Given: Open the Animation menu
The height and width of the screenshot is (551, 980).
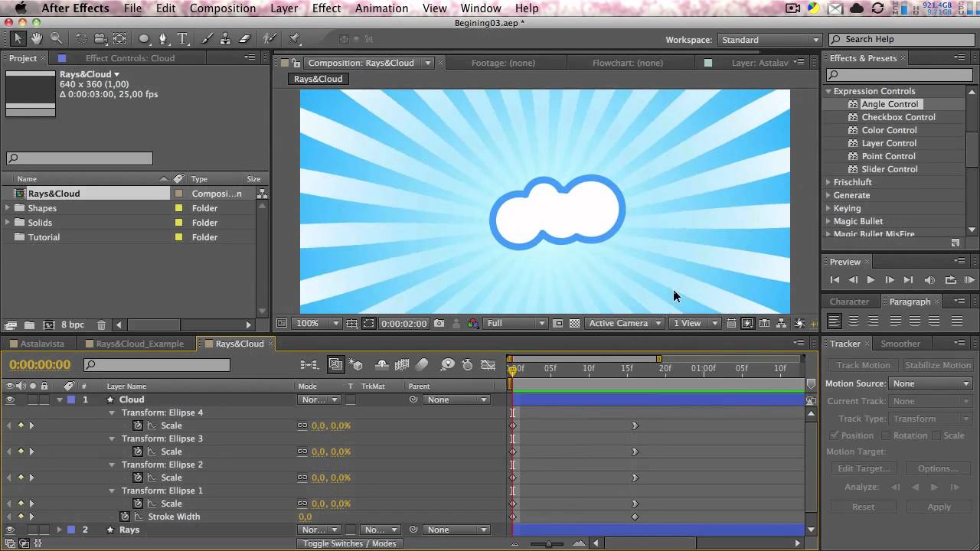Looking at the screenshot, I should (381, 8).
